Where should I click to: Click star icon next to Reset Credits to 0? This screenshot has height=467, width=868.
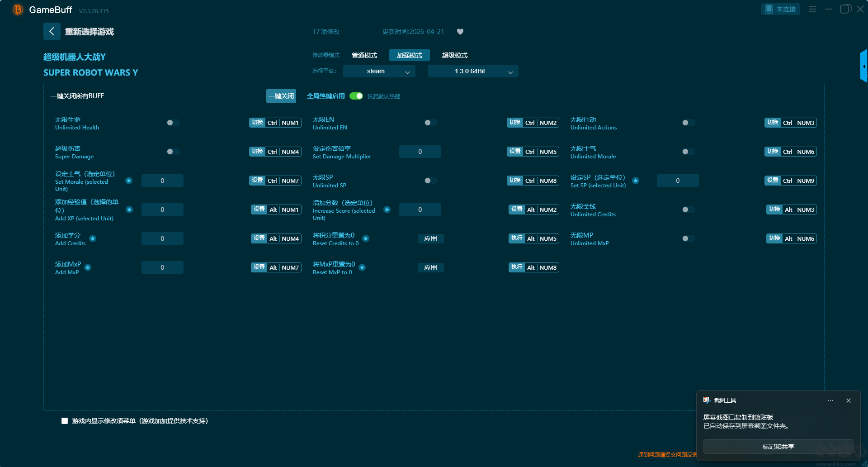coord(366,238)
